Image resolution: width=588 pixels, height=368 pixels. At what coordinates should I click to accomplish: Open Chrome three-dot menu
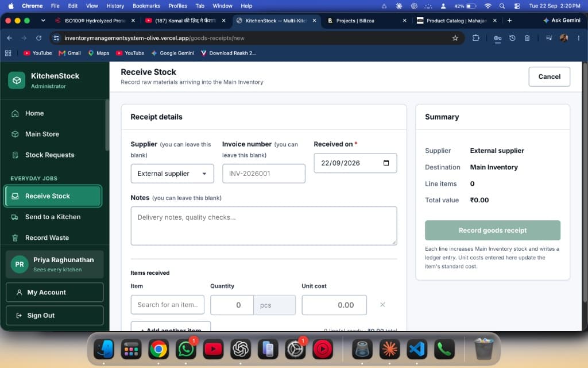pyautogui.click(x=579, y=38)
